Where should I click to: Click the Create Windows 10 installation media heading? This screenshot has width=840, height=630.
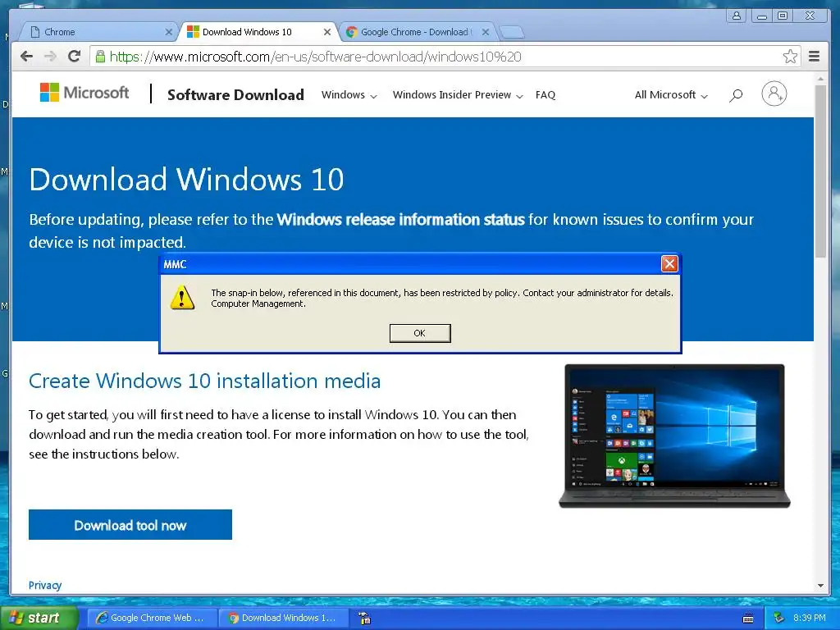(204, 381)
